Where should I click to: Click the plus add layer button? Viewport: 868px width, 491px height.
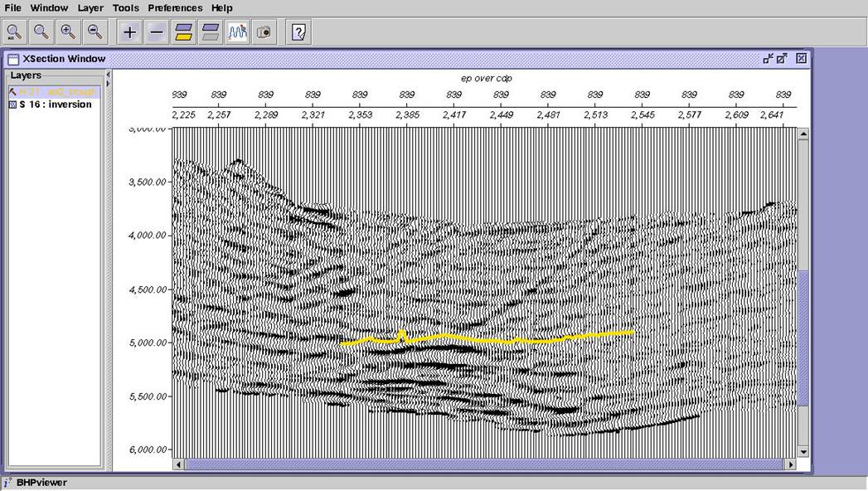click(x=129, y=32)
